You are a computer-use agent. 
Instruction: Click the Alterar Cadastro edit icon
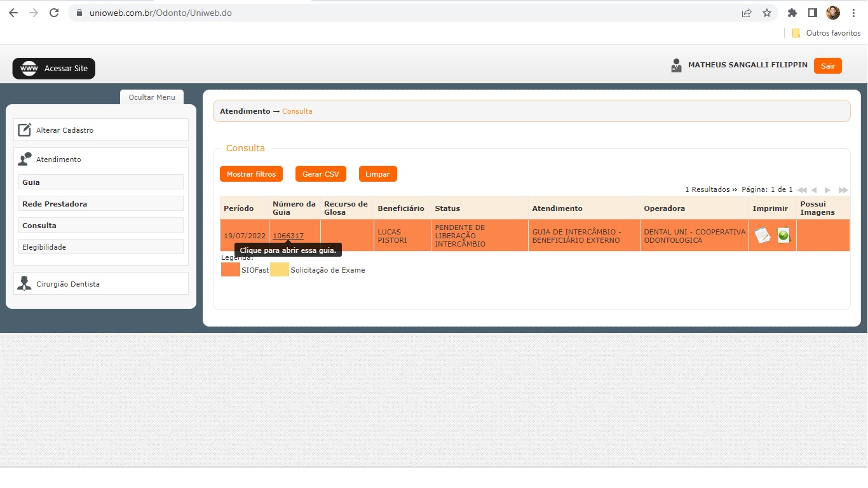pos(24,130)
